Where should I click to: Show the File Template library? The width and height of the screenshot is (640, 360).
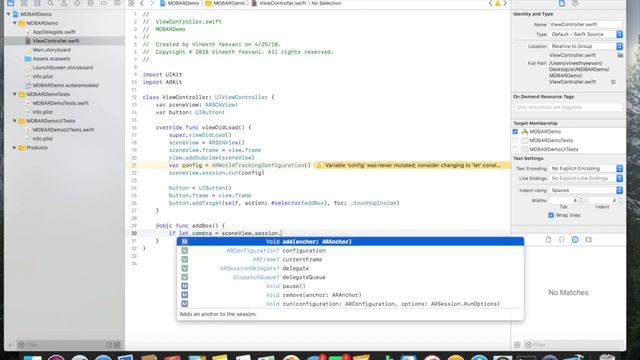548,240
